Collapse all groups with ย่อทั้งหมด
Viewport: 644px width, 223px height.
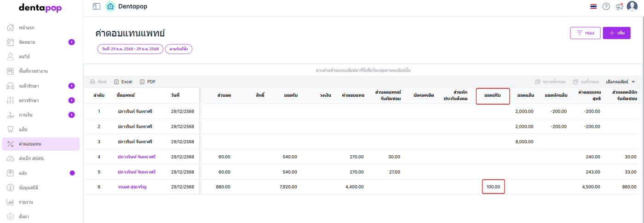(586, 82)
